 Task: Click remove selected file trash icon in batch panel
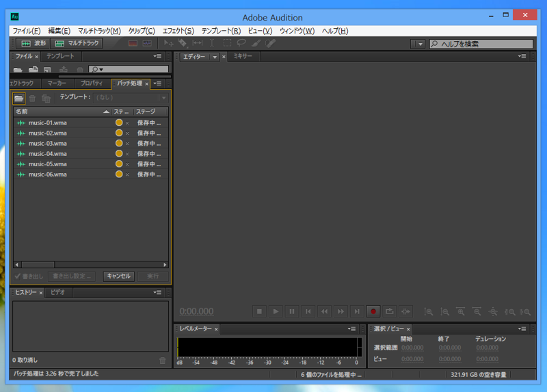coord(32,99)
